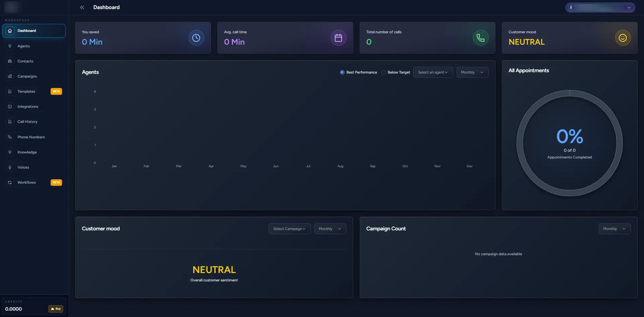The width and height of the screenshot is (644, 317).
Task: Select the Best Performance radio button
Action: coord(342,72)
